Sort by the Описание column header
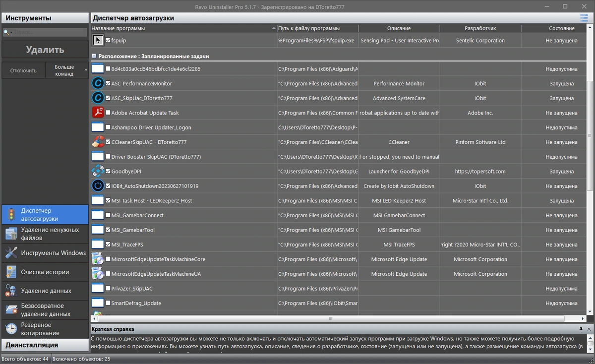This screenshot has height=364, width=595. point(399,28)
